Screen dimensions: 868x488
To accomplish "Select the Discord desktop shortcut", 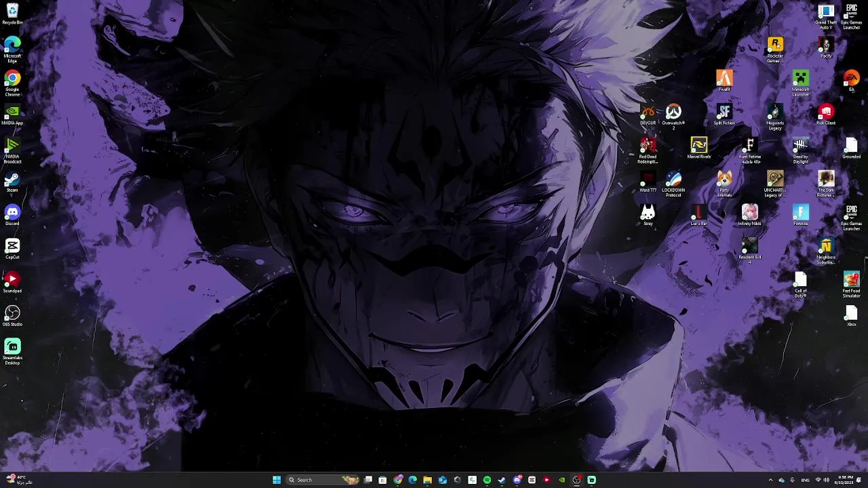I will [12, 216].
